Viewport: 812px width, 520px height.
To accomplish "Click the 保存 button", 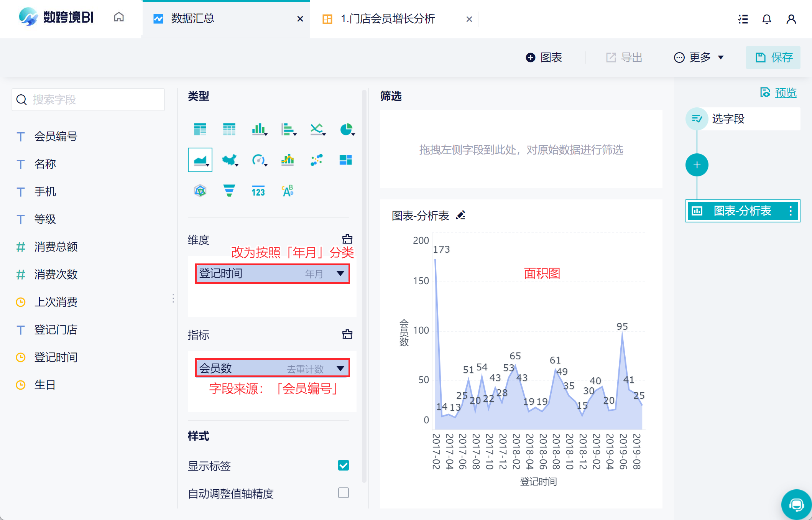I will (x=773, y=58).
